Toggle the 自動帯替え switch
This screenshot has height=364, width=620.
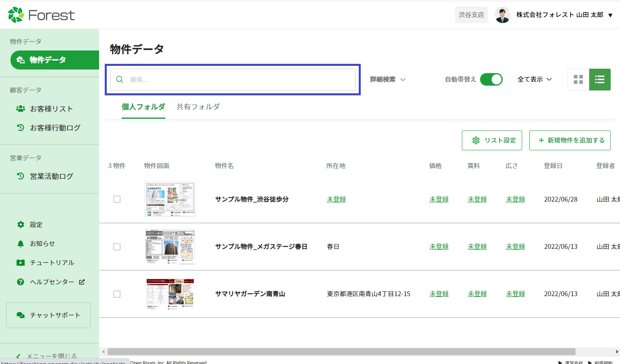pyautogui.click(x=491, y=80)
